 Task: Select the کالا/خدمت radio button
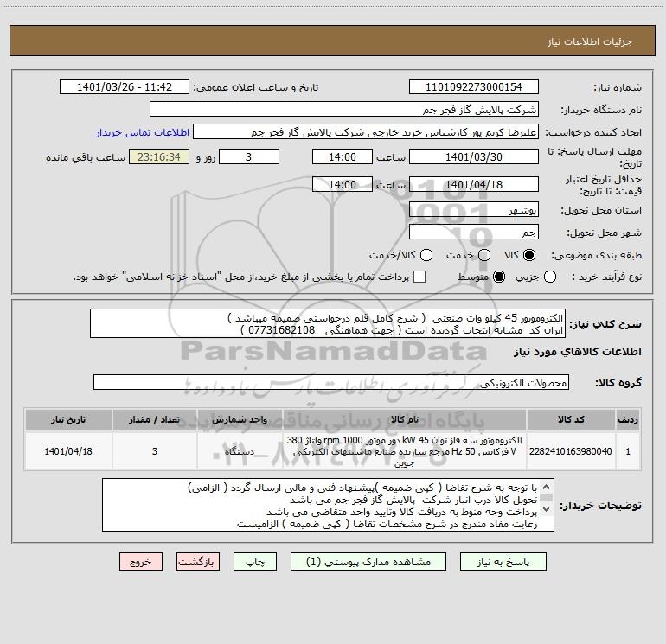pyautogui.click(x=426, y=255)
